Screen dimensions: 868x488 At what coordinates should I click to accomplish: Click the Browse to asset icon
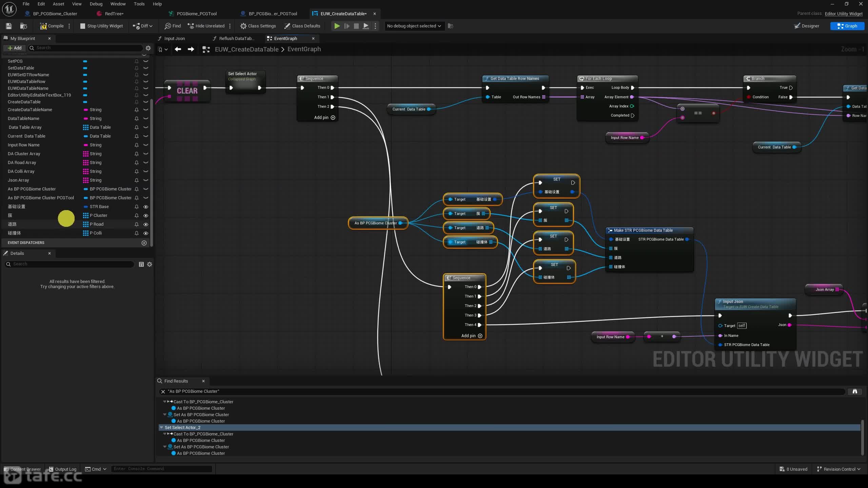point(23,26)
